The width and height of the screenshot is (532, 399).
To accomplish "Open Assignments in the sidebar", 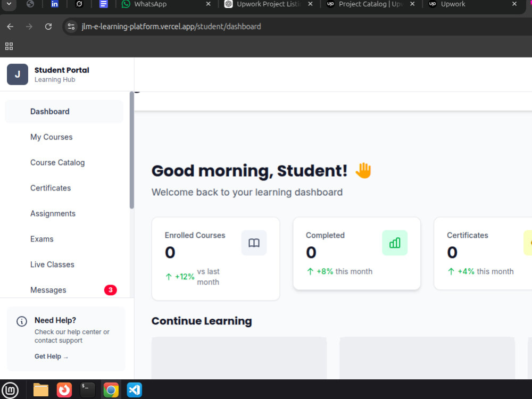I will pos(64,213).
